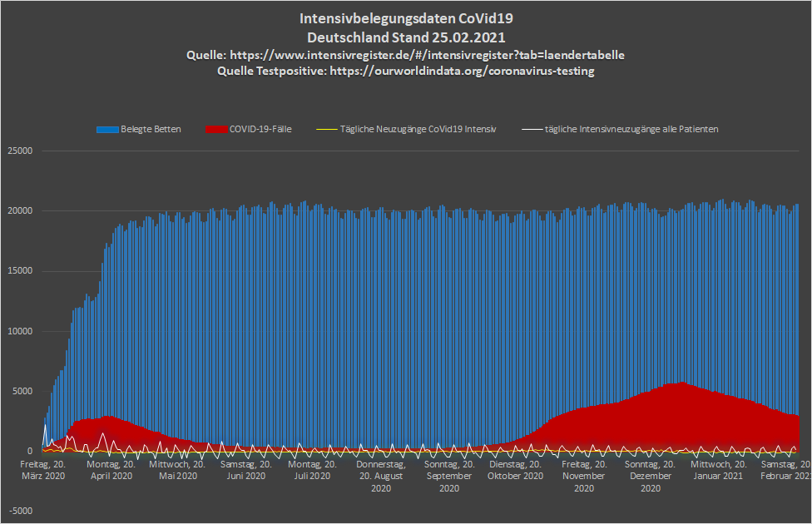Click x-axis label 'Sonntag, 20. September 2020'
The height and width of the screenshot is (524, 812).
click(x=449, y=477)
